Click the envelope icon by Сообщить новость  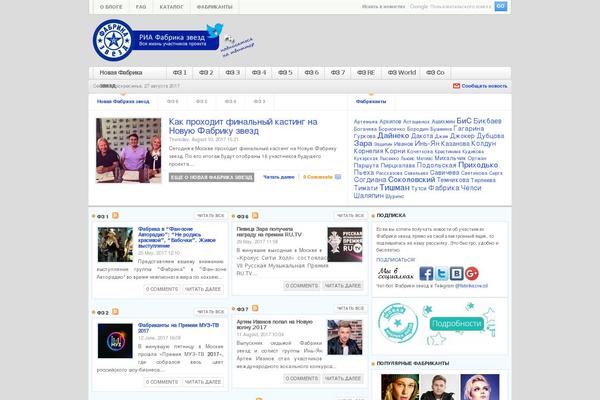point(456,86)
